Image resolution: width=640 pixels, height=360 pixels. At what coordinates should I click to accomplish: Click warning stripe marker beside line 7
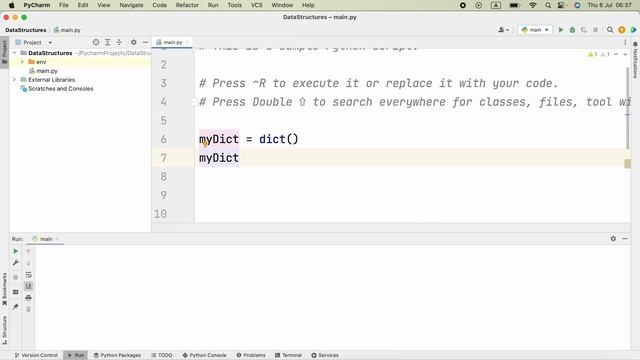(628, 163)
